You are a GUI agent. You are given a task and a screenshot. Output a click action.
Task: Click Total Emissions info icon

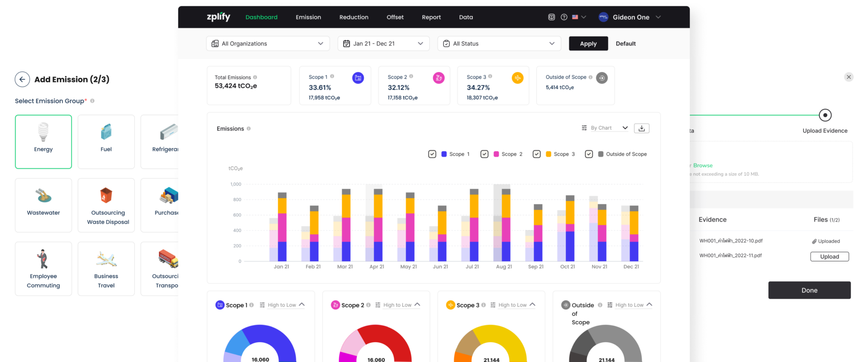255,77
